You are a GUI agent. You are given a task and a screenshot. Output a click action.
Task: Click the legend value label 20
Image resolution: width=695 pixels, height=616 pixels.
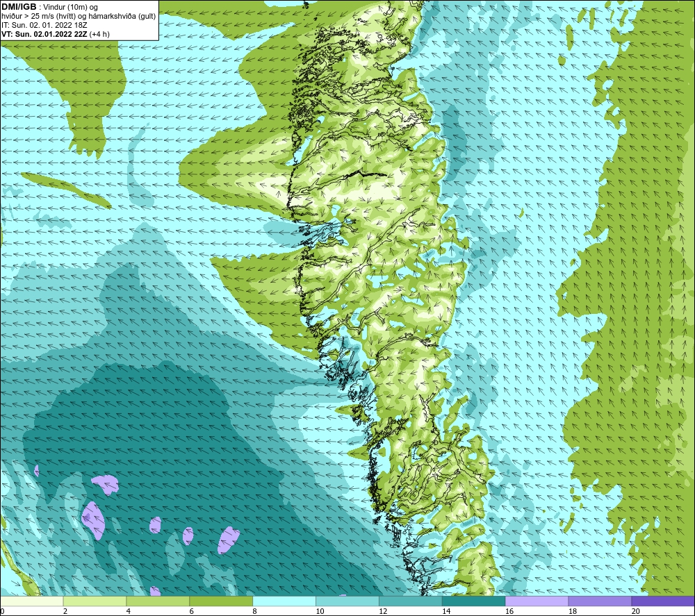pos(636,611)
